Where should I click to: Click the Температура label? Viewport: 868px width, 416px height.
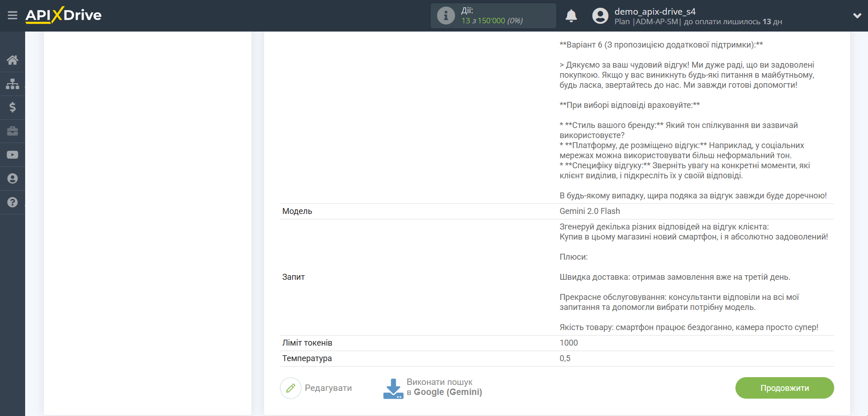coord(307,358)
